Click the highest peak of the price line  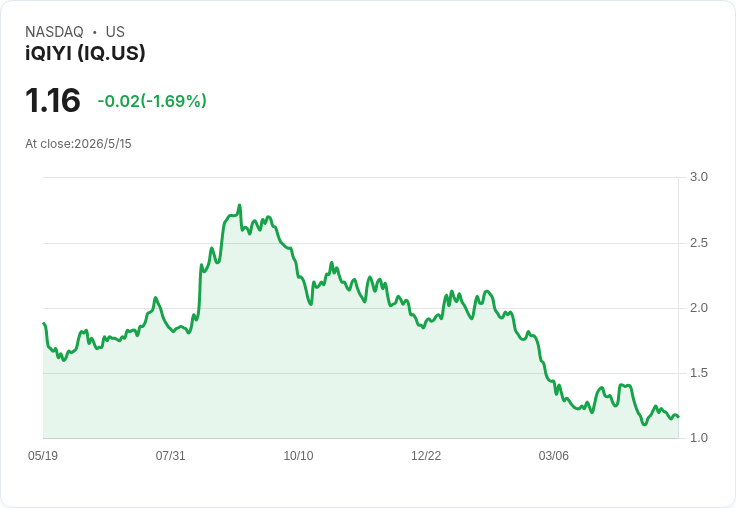239,205
